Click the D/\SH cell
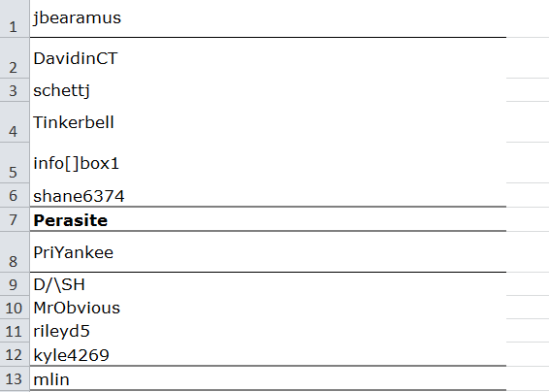 click(268, 283)
